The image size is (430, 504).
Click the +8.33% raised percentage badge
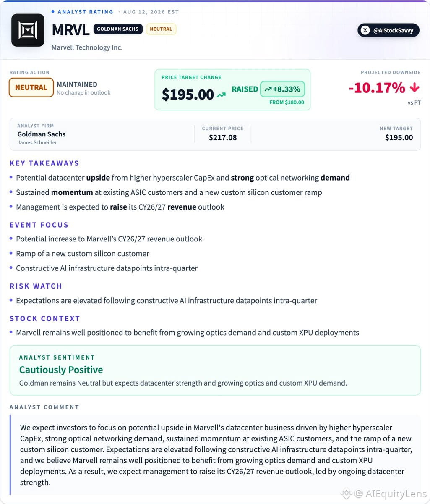pyautogui.click(x=282, y=89)
